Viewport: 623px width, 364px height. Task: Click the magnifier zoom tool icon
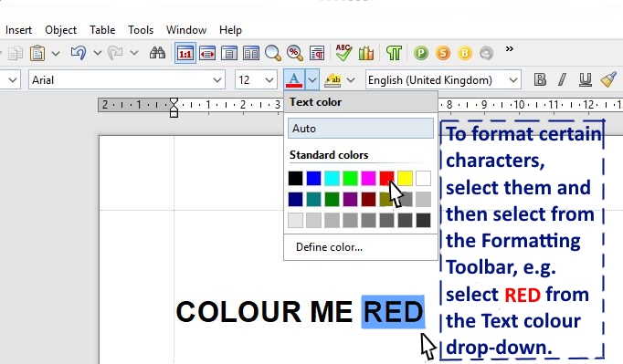[x=273, y=53]
